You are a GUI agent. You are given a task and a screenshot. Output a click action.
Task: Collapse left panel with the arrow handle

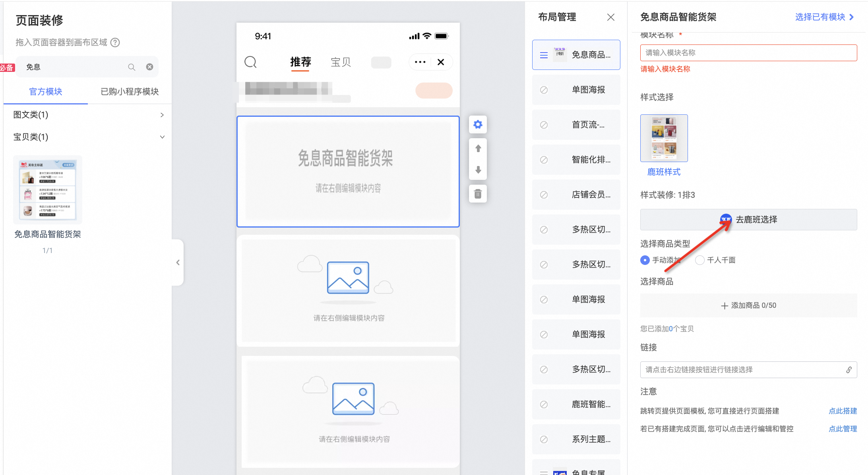tap(178, 263)
